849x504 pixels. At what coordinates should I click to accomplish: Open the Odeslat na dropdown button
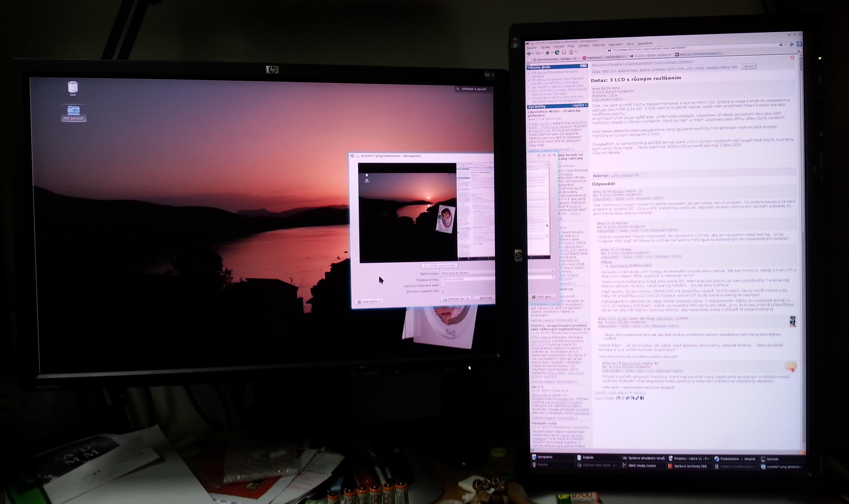456,299
